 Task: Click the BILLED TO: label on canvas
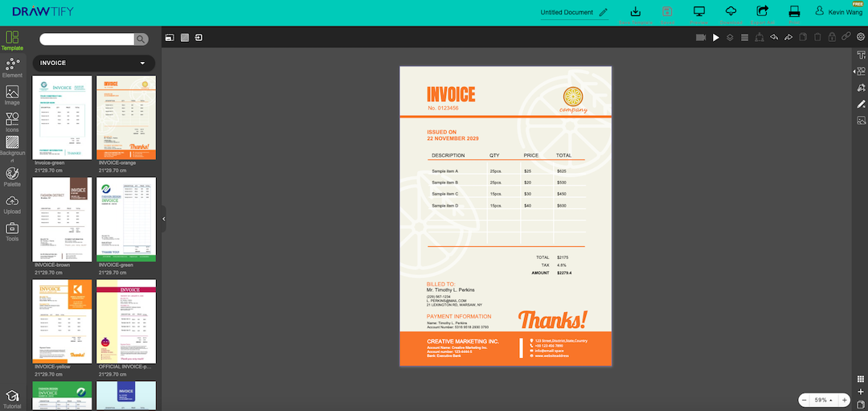click(440, 284)
